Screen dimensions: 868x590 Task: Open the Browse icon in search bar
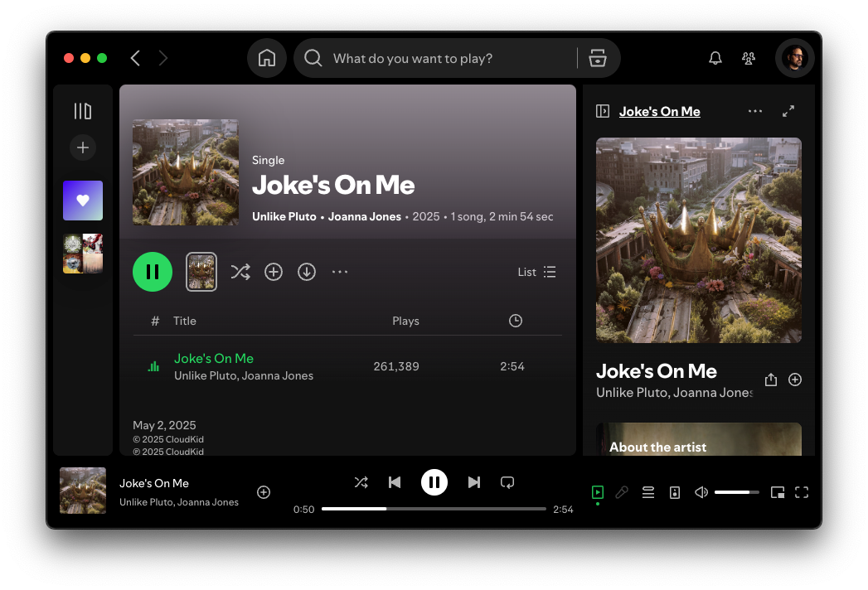pyautogui.click(x=597, y=58)
